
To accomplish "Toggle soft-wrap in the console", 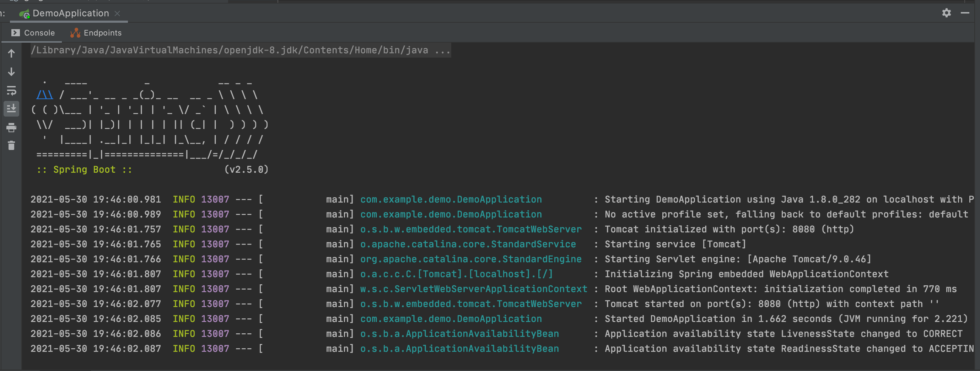I will tap(11, 91).
